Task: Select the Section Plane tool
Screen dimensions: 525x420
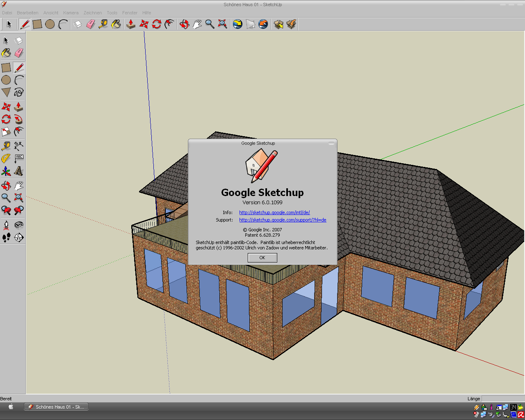Action: pyautogui.click(x=19, y=237)
